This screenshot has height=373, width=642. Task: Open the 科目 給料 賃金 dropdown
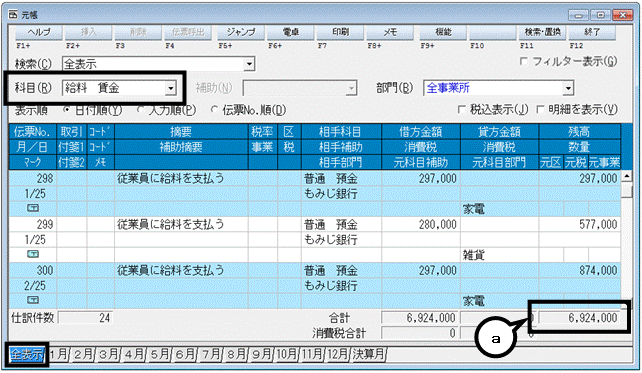(171, 88)
